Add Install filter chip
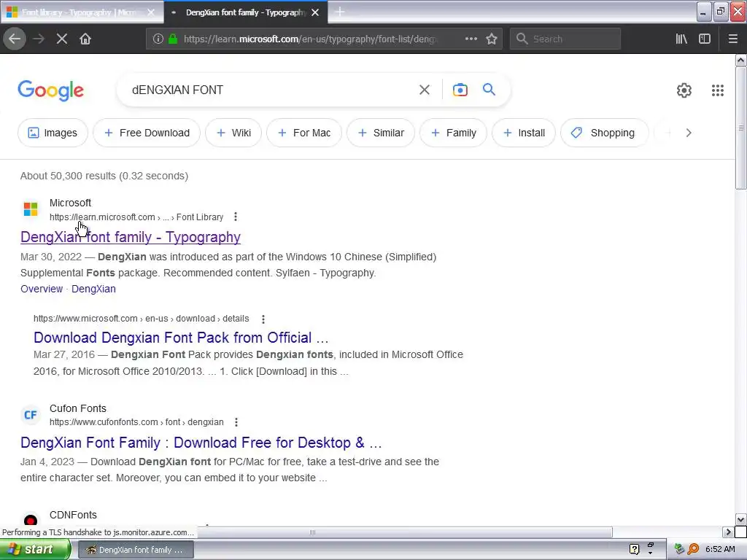 (x=524, y=133)
